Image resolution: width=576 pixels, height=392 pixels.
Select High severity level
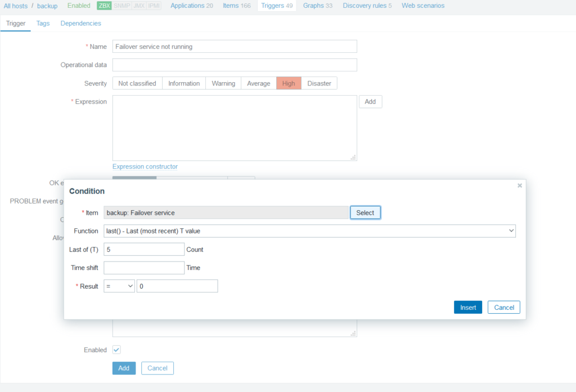coord(289,83)
